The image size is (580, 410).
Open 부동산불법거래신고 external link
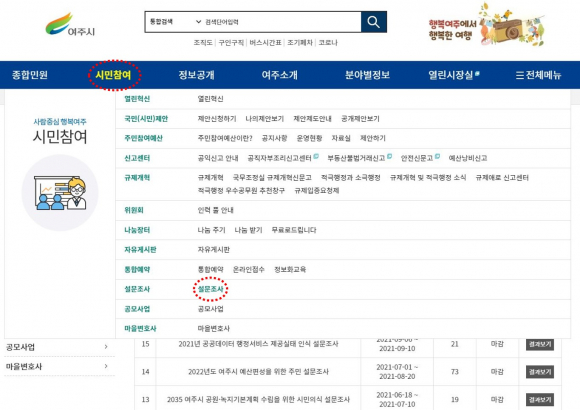point(360,158)
